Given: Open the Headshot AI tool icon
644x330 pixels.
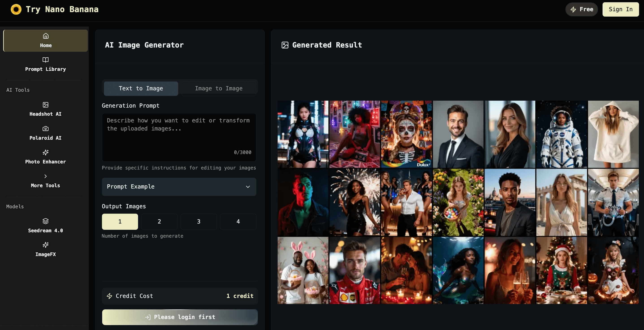Looking at the screenshot, I should [x=45, y=104].
